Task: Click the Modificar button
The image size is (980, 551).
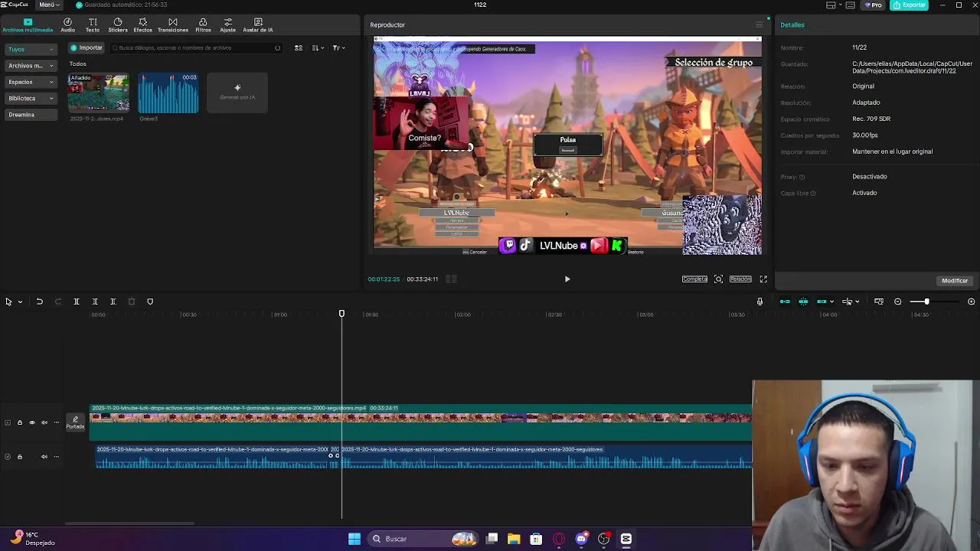Action: (955, 281)
